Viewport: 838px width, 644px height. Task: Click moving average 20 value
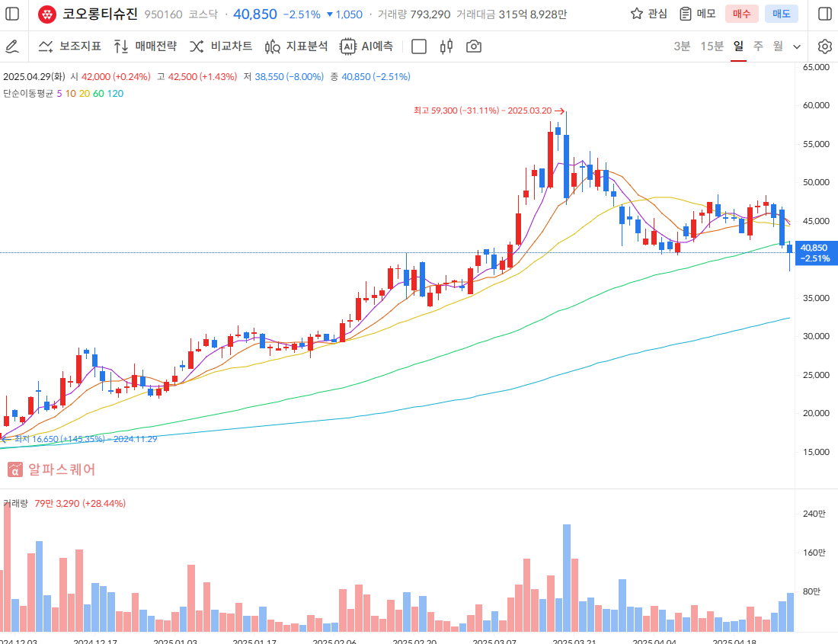coord(85,94)
